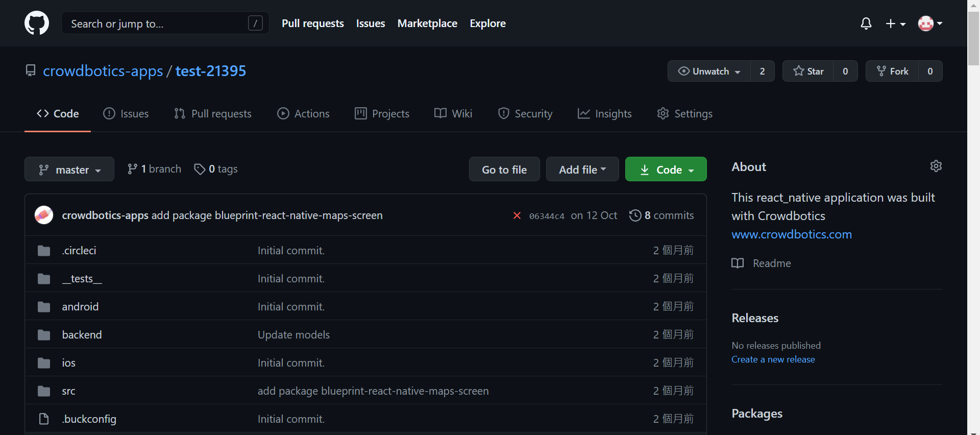Screen dimensions: 980x435
Task: Open the .buckconfig file
Action: (x=89, y=419)
